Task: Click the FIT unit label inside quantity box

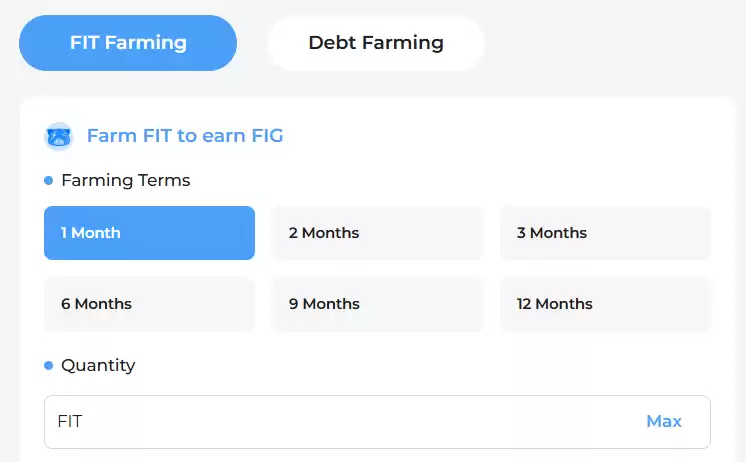Action: 70,422
